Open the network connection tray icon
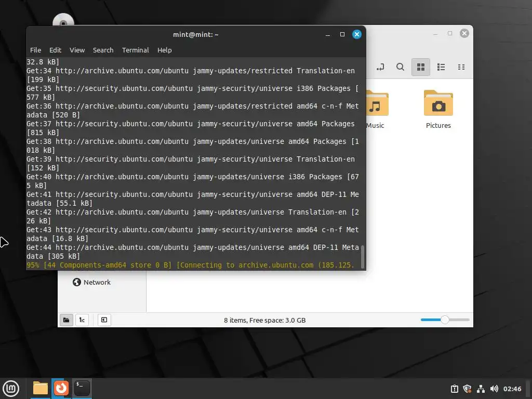The image size is (532, 399). click(481, 389)
